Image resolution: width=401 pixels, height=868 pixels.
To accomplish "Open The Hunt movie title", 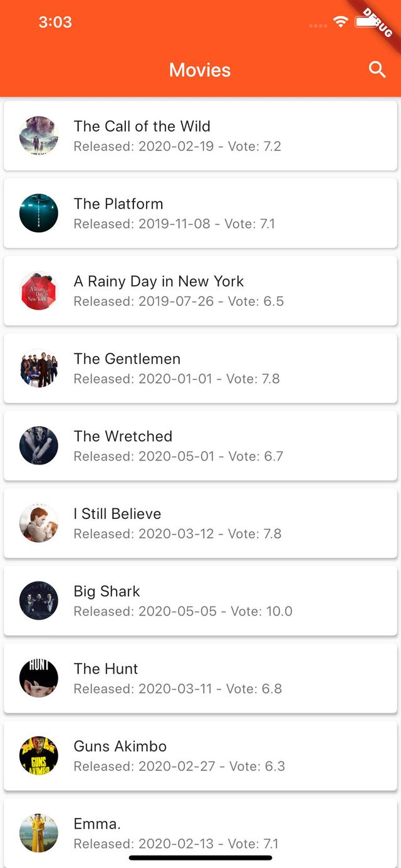I will pos(106,669).
